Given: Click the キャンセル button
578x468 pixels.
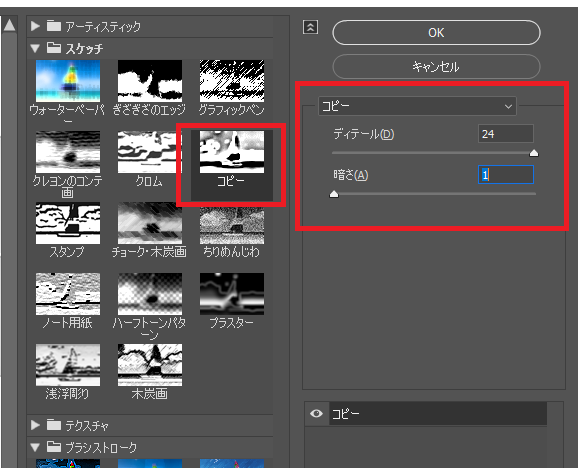Looking at the screenshot, I should 436,67.
